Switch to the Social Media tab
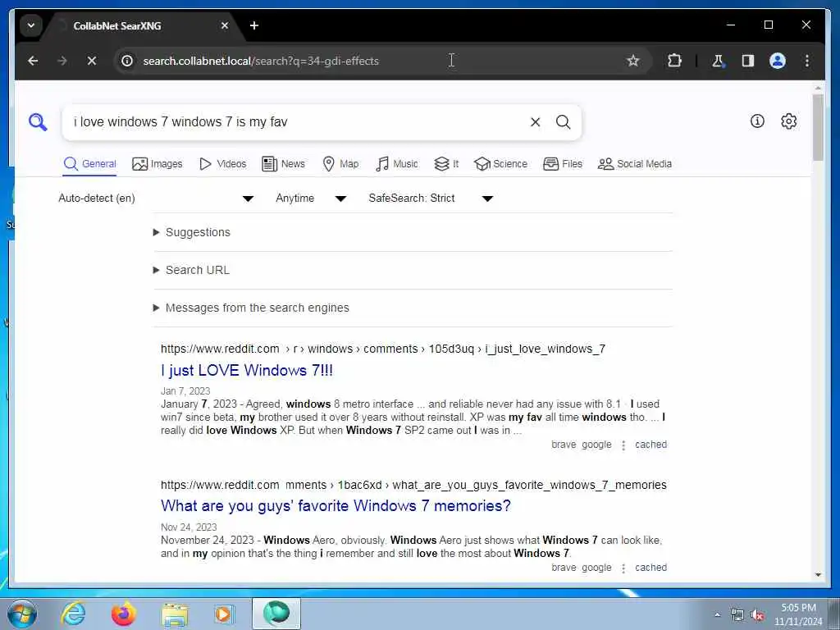This screenshot has width=840, height=630. pyautogui.click(x=635, y=164)
